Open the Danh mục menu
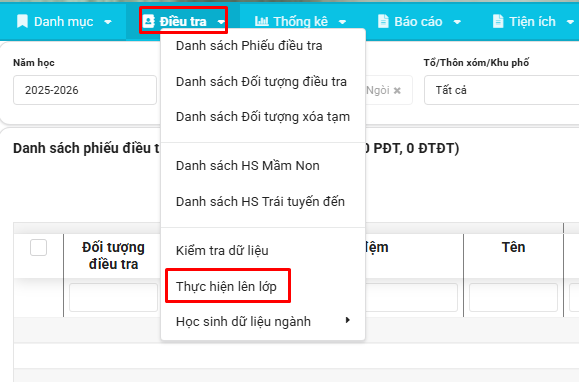The width and height of the screenshot is (579, 382). click(64, 21)
